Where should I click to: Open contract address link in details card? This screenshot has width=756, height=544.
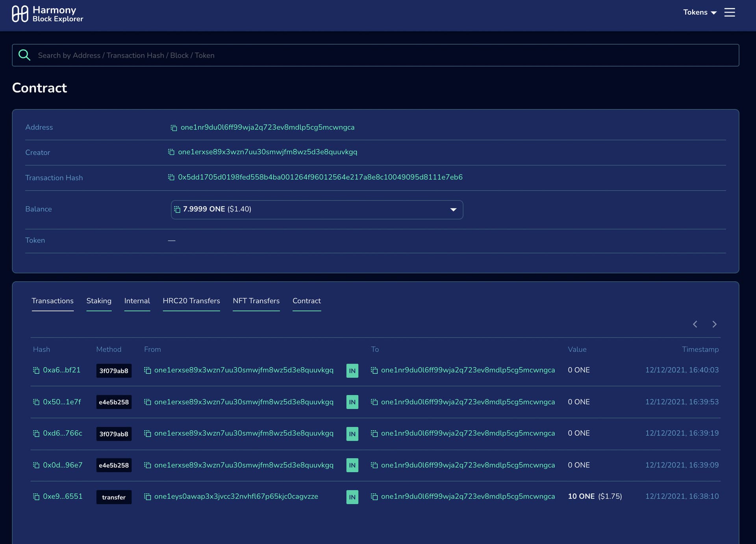click(267, 128)
